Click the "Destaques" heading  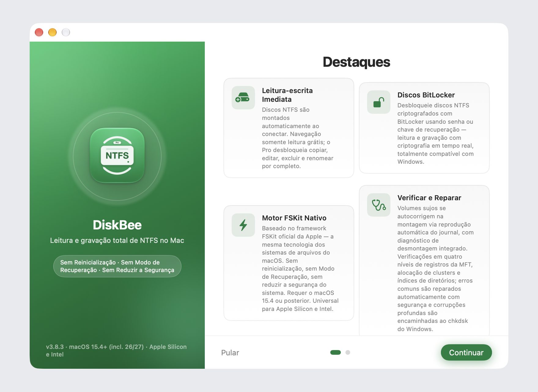pyautogui.click(x=356, y=62)
